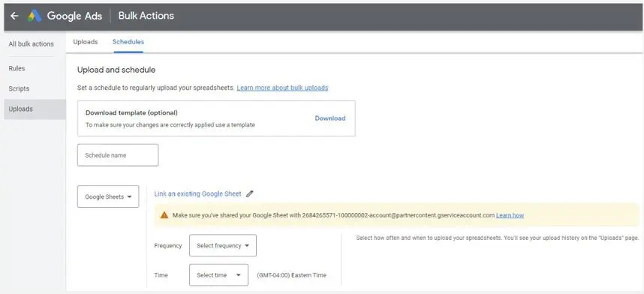Screen dimensions: 644x294
Task: Click Link an existing Google Sheet
Action: pyautogui.click(x=198, y=193)
